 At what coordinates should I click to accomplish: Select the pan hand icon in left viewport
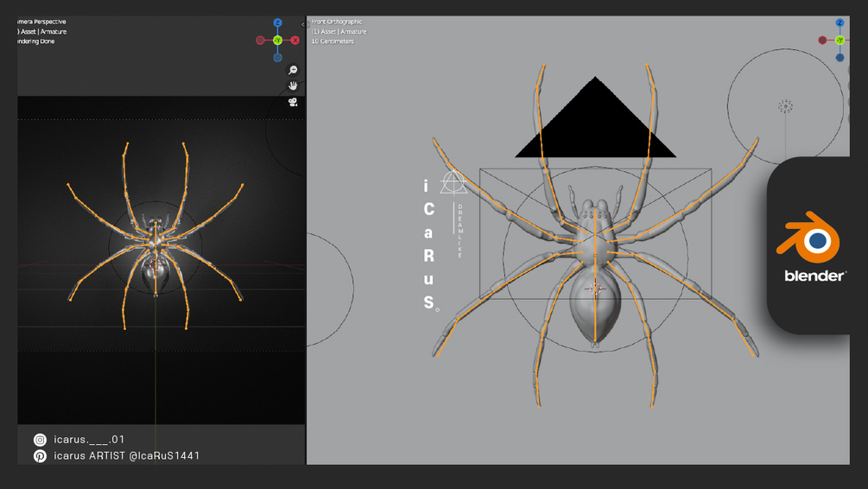click(293, 86)
